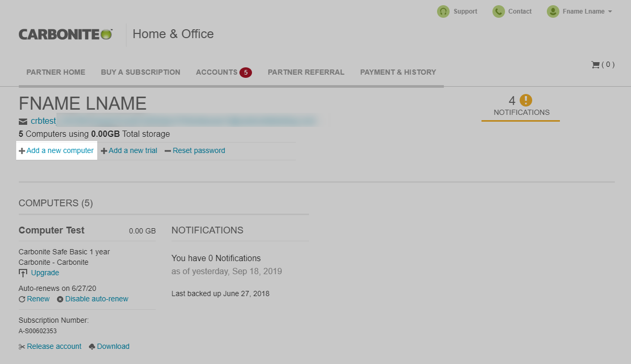Image resolution: width=631 pixels, height=364 pixels.
Task: Open the Accounts tab with badge 5
Action: pyautogui.click(x=224, y=72)
